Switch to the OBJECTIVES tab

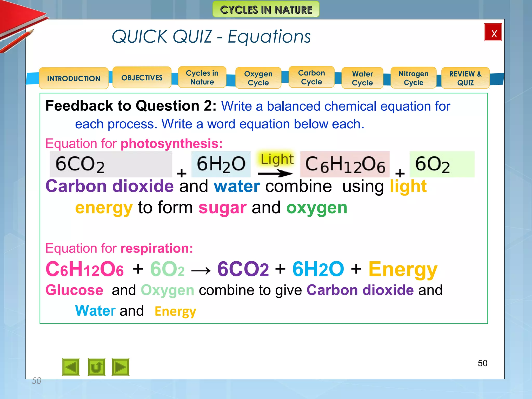click(x=142, y=77)
